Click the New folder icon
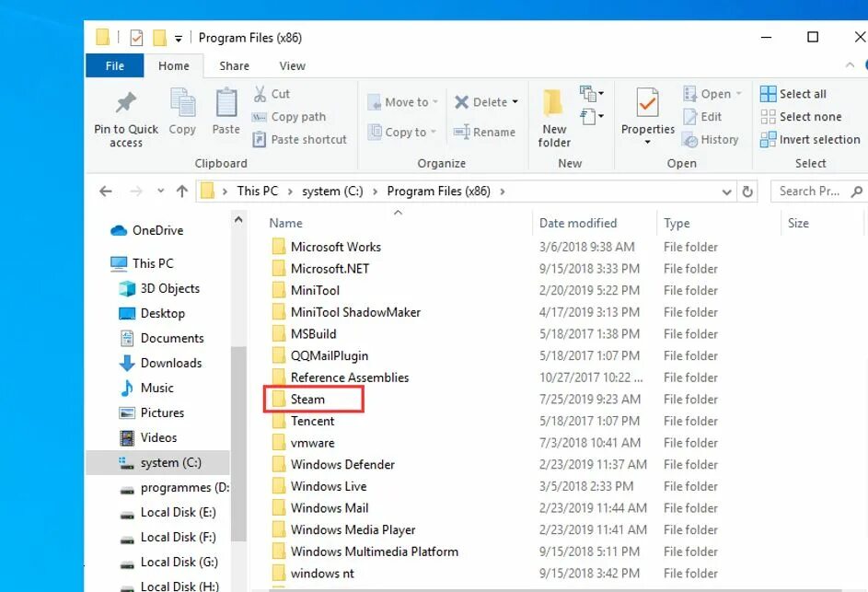Screen dimensions: 868x592 click(x=552, y=102)
